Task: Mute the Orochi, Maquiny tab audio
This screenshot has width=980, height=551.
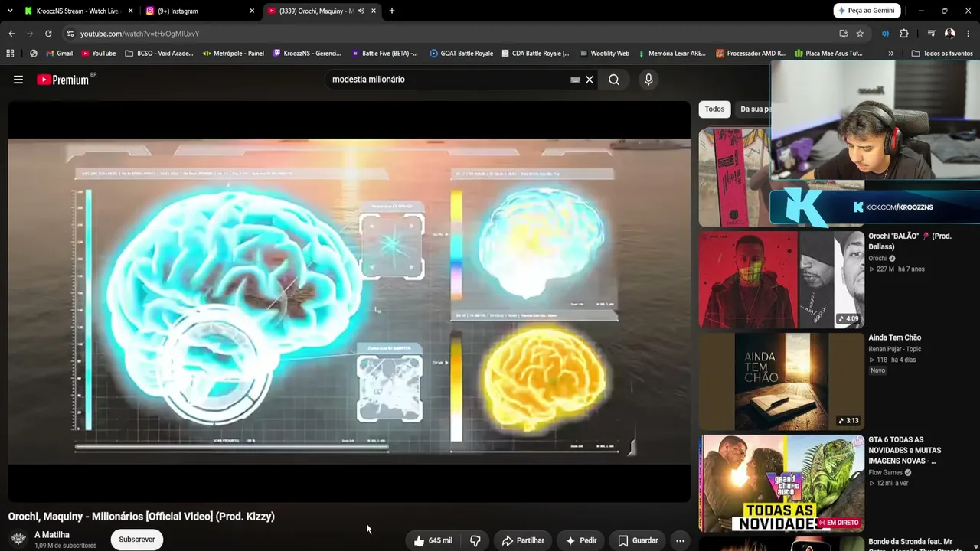Action: point(361,11)
